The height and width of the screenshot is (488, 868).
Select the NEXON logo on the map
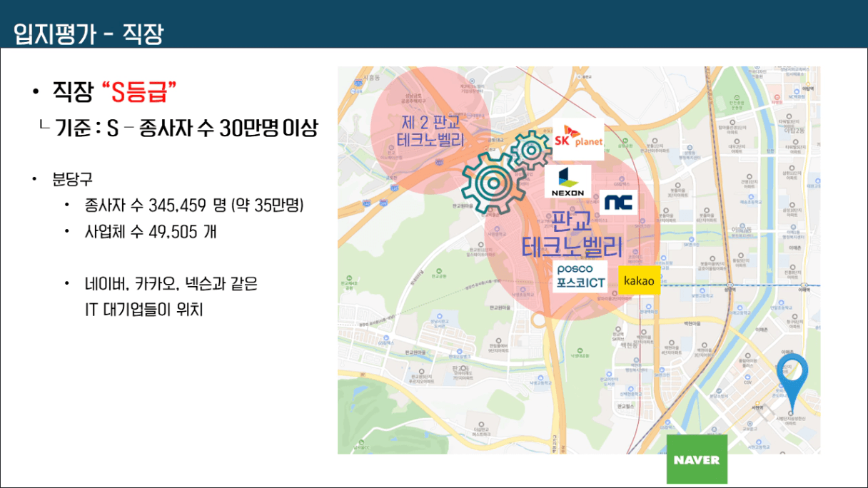click(567, 181)
